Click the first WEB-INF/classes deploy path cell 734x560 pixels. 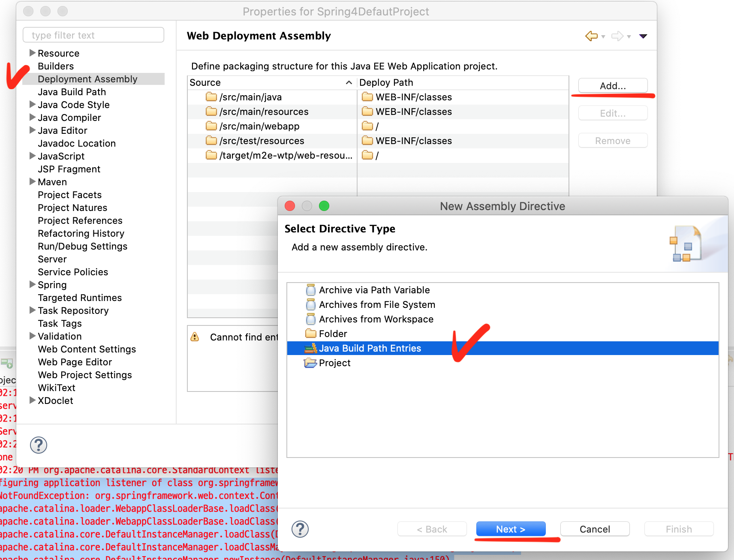click(463, 97)
